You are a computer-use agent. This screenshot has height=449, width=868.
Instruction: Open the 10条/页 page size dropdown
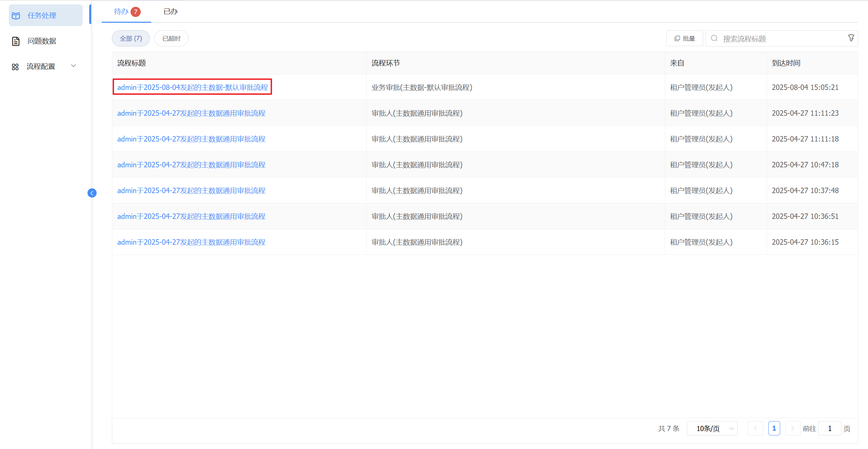tap(712, 429)
